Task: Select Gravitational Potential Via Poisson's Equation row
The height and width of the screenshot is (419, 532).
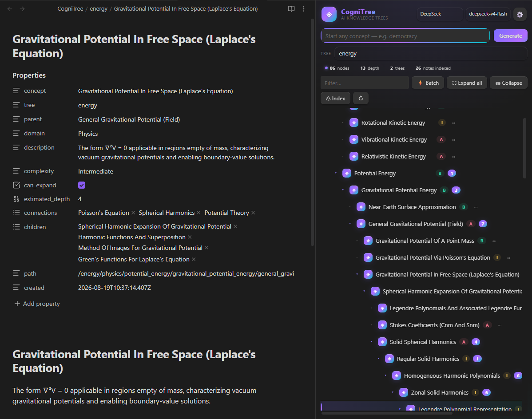Action: 421,257
